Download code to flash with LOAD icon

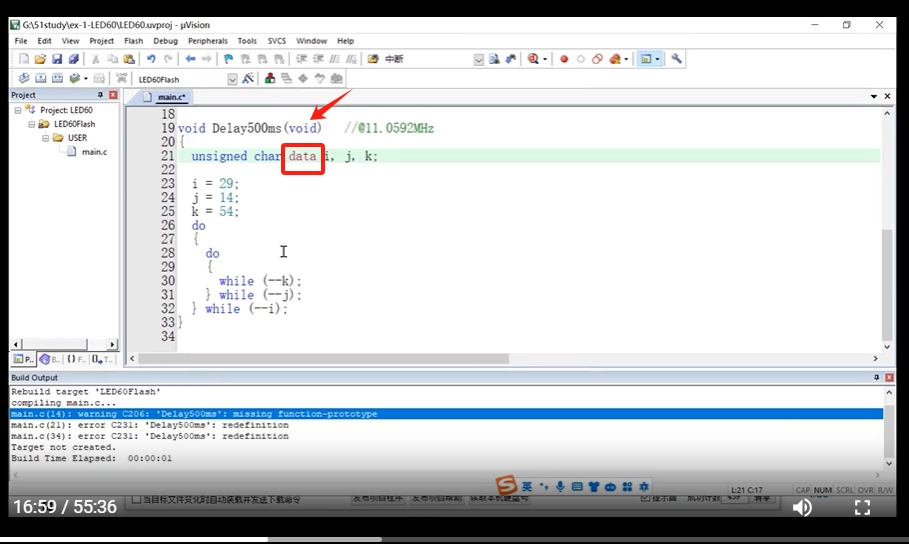coord(121,78)
